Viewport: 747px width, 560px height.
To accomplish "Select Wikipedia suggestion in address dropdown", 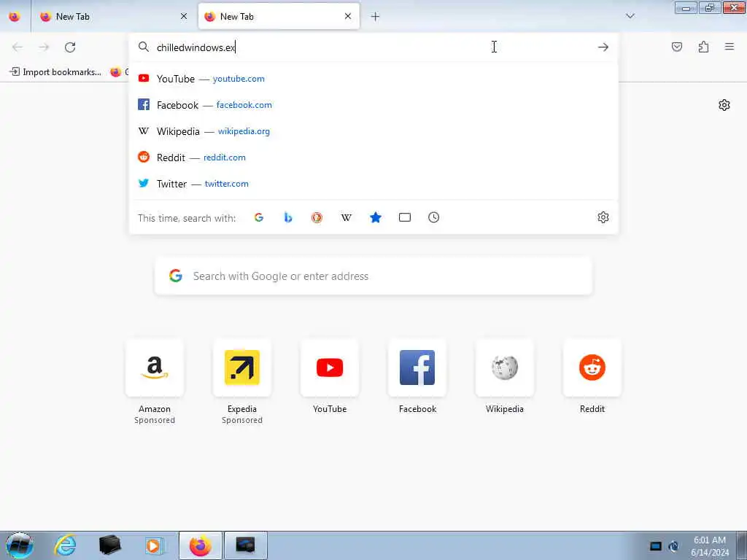I will click(373, 131).
